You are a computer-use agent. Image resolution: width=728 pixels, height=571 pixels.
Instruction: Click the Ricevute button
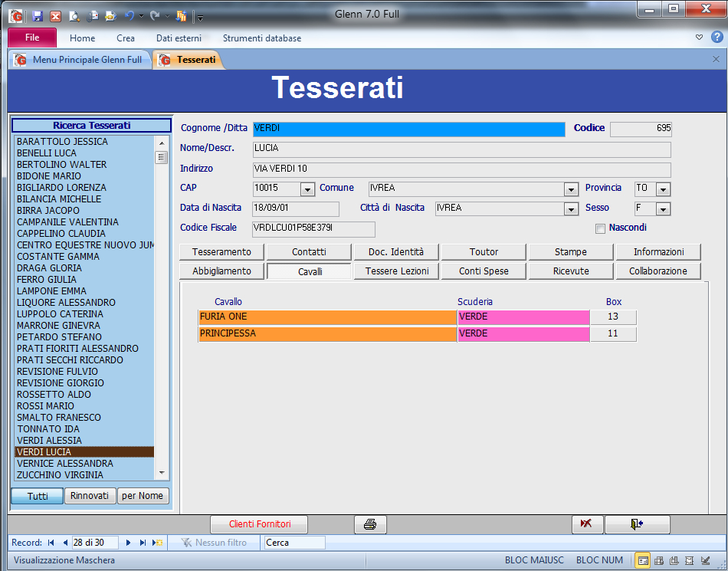[571, 271]
